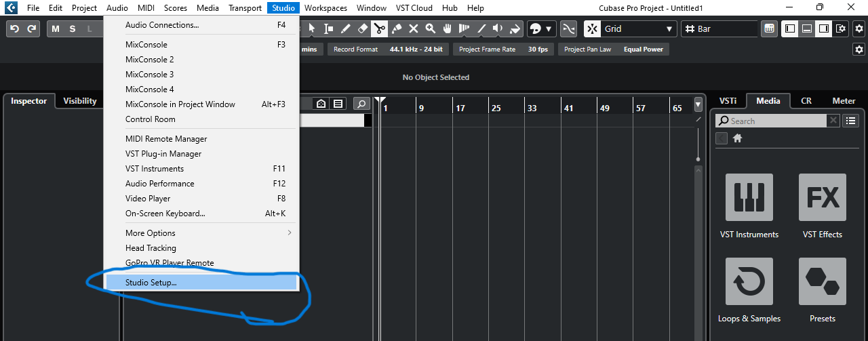Image resolution: width=868 pixels, height=341 pixels.
Task: Select the Erase tool
Action: point(362,28)
